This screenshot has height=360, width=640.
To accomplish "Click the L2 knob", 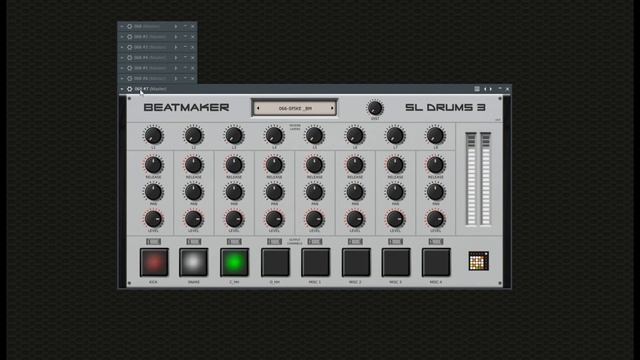I will 193,136.
